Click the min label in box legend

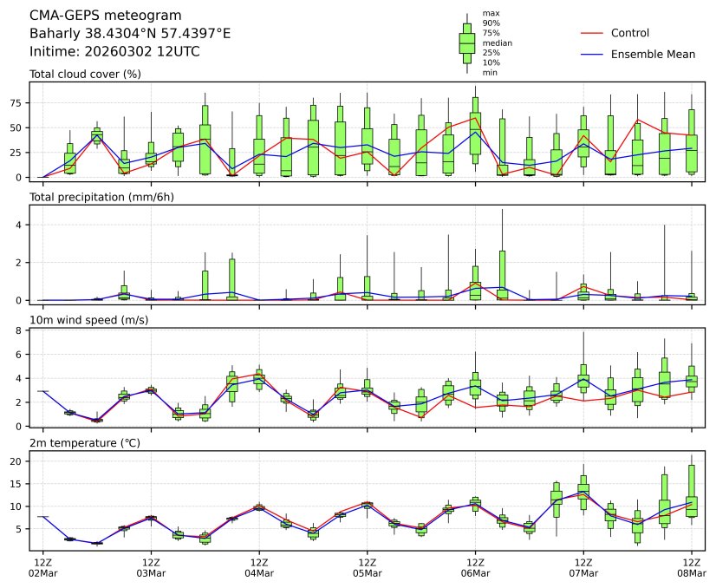point(489,73)
